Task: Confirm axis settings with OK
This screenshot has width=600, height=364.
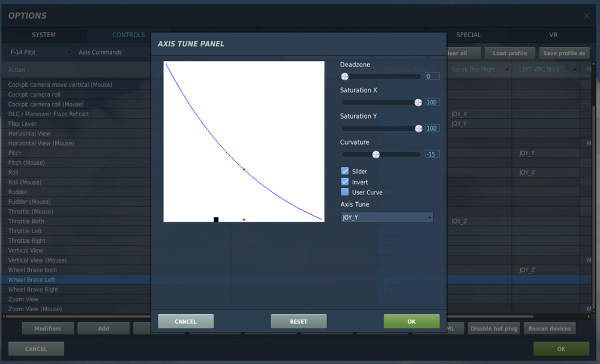Action: point(412,321)
